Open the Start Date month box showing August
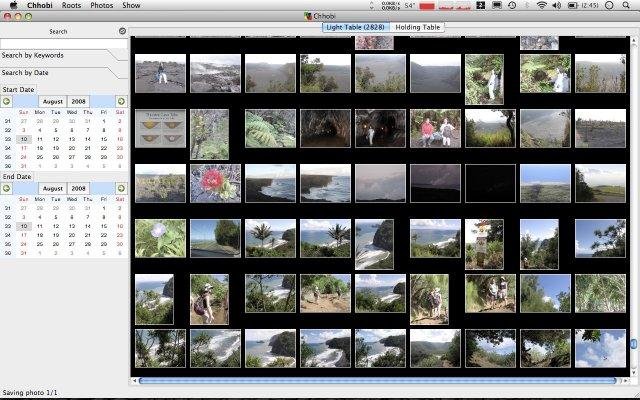This screenshot has height=400, width=640. 53,101
